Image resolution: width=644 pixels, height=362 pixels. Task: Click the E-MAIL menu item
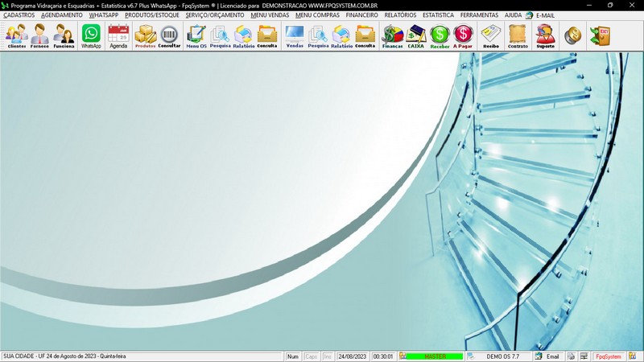tap(545, 15)
